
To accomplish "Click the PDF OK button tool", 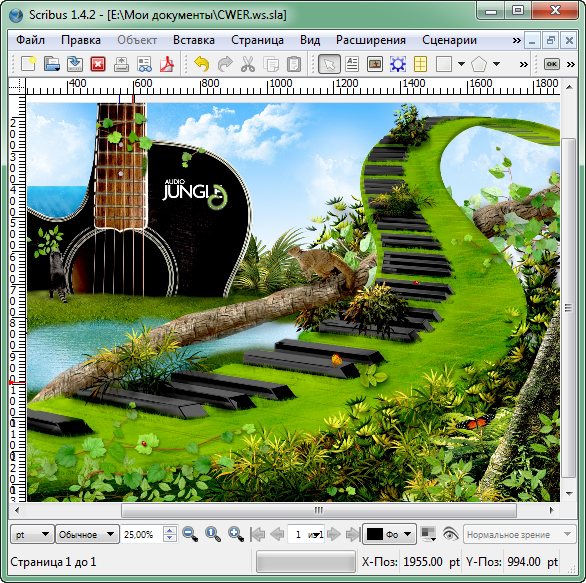I will 552,64.
